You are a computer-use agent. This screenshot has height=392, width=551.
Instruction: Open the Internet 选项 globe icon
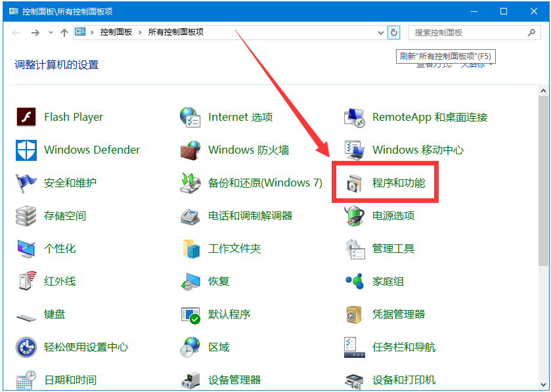[x=190, y=117]
